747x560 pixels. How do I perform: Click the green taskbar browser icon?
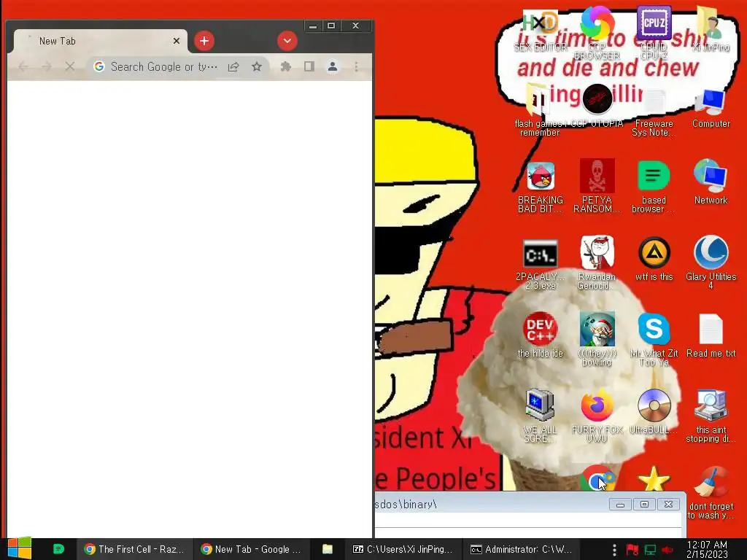pos(58,549)
